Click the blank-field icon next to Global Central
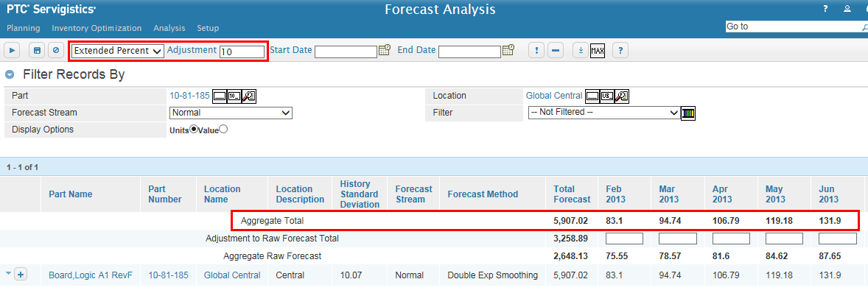Image resolution: width=868 pixels, height=307 pixels. [x=593, y=96]
